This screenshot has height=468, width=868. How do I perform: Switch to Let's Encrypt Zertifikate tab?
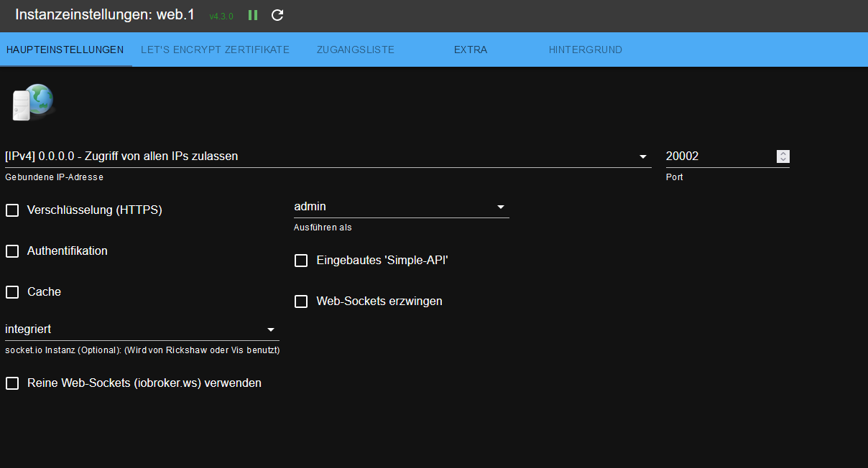coord(215,50)
